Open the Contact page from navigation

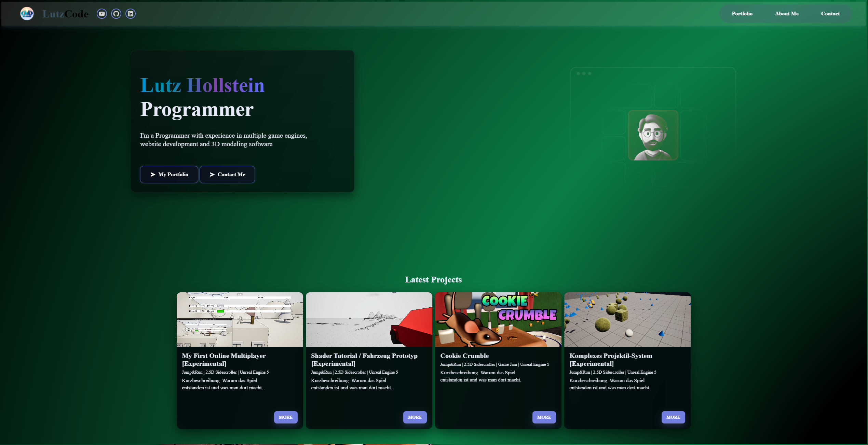click(x=830, y=14)
